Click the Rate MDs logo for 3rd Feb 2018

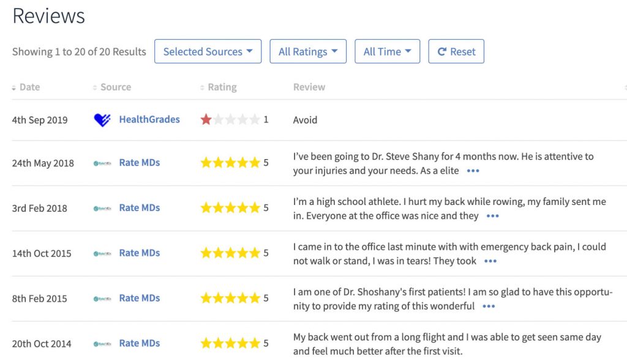coord(102,209)
